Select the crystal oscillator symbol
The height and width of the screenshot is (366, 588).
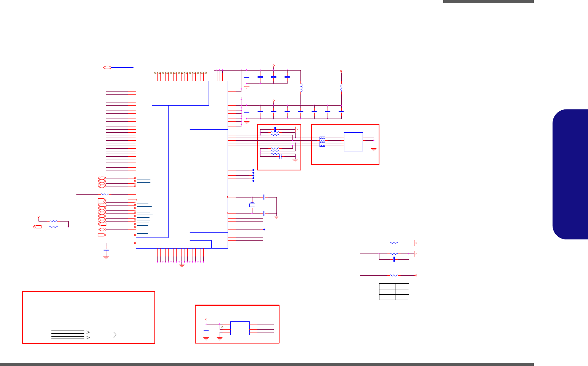[252, 205]
